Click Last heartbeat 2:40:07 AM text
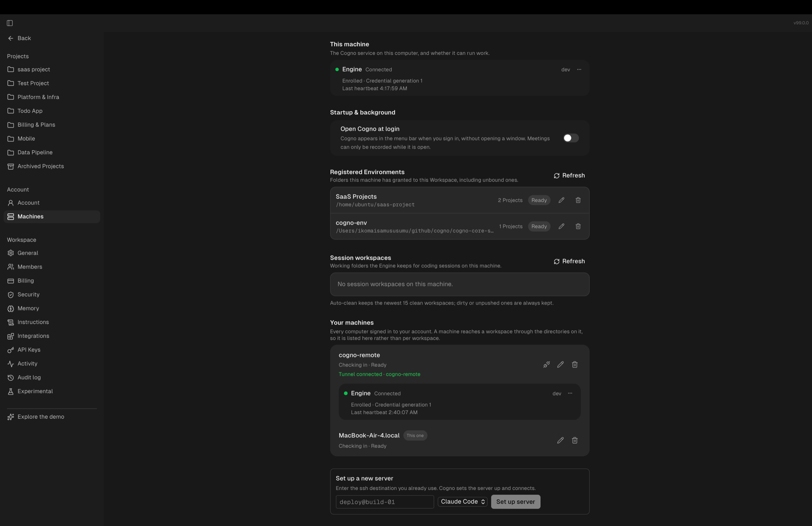The width and height of the screenshot is (812, 526). (x=384, y=412)
